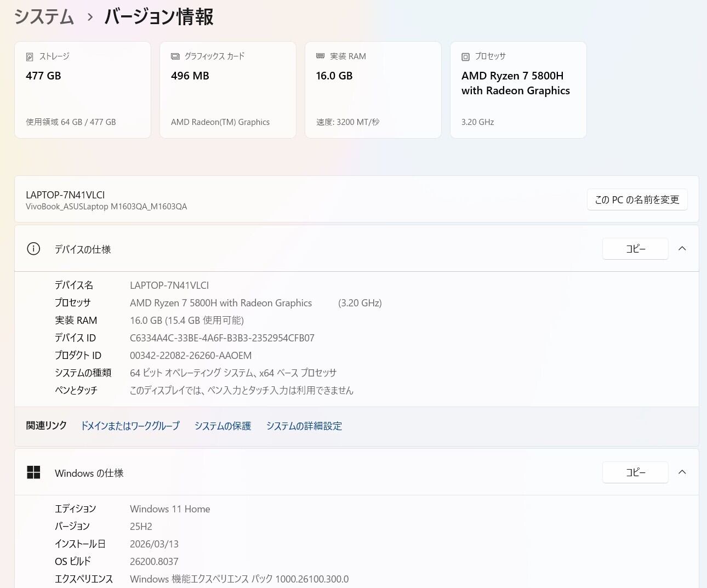This screenshot has width=707, height=588.
Task: Open システムの保護 link
Action: pos(223,426)
